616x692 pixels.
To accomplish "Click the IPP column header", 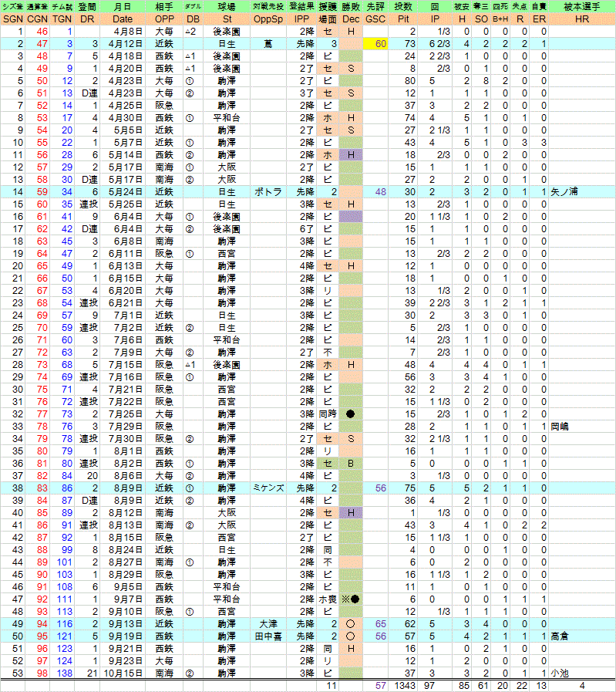I will 301,19.
